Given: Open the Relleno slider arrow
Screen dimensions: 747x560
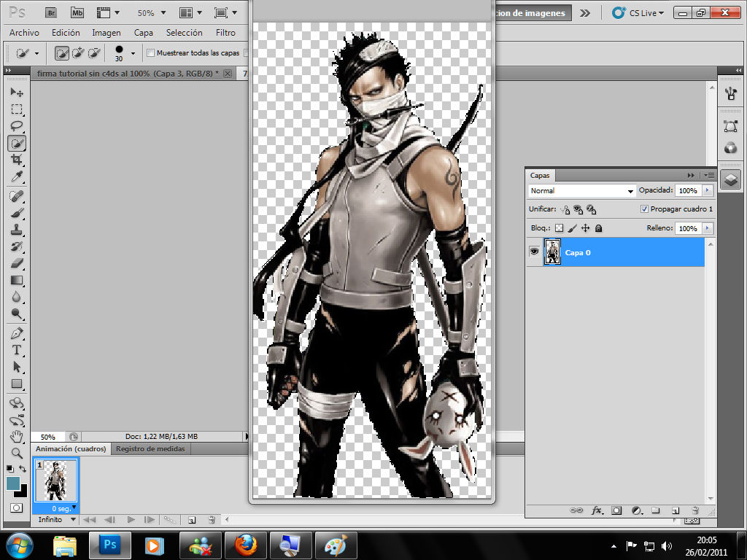Looking at the screenshot, I should pos(708,228).
